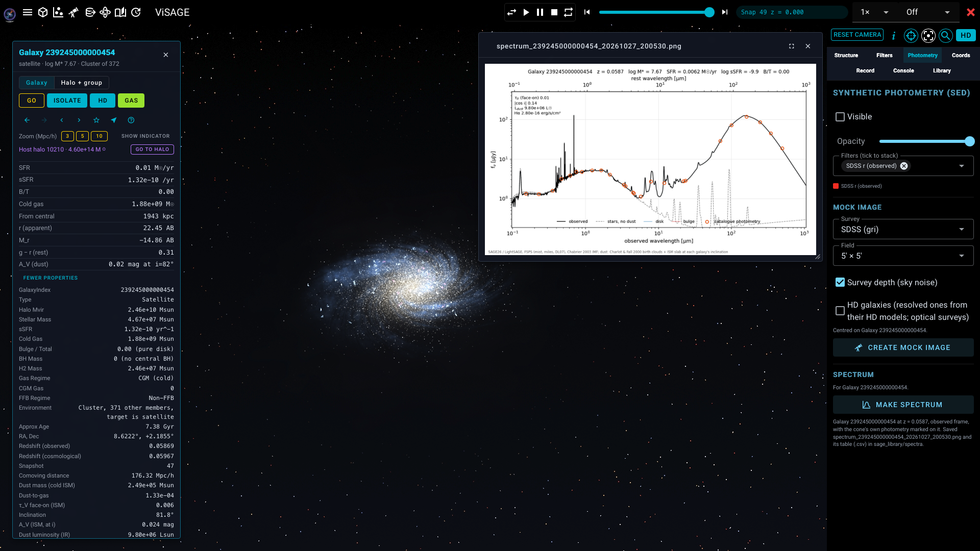Image resolution: width=980 pixels, height=551 pixels.
Task: Click the help question mark in galaxy panel
Action: pyautogui.click(x=131, y=120)
